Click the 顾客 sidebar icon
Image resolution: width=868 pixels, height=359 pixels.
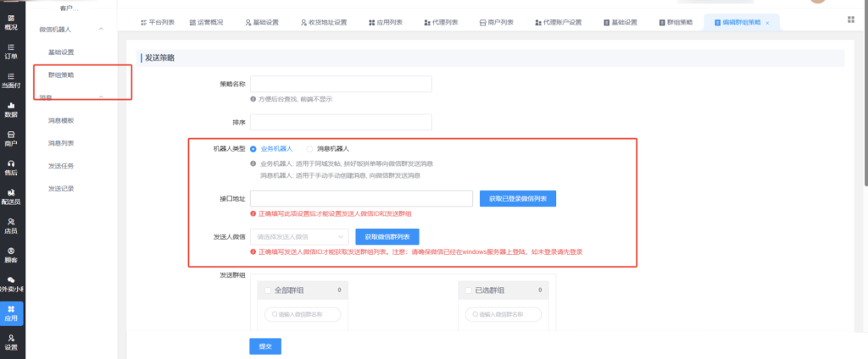11,254
